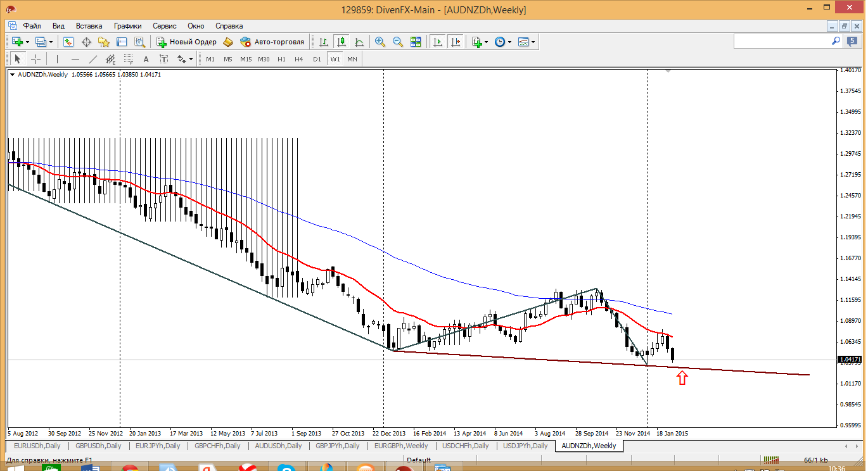
Task: Pick the trendline drawing tool
Action: pyautogui.click(x=93, y=59)
